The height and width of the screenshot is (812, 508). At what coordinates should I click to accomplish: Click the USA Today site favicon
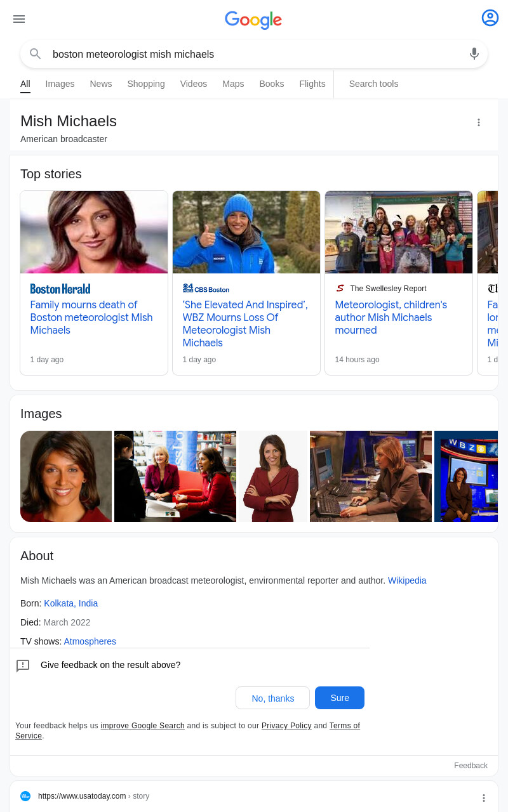[x=25, y=796]
